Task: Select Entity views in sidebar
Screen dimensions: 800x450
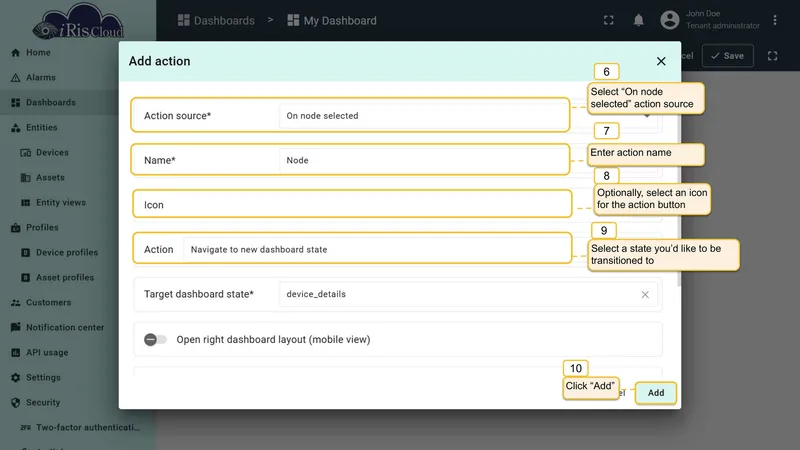Action: click(60, 203)
